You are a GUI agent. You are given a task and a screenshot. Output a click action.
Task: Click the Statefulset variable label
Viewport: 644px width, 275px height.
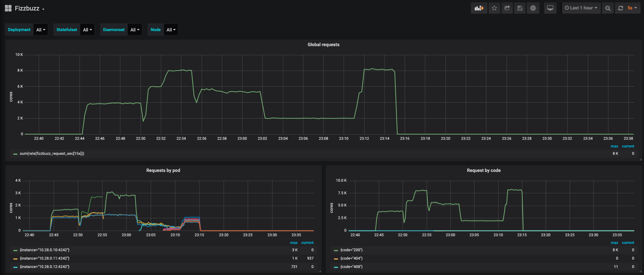coord(67,30)
